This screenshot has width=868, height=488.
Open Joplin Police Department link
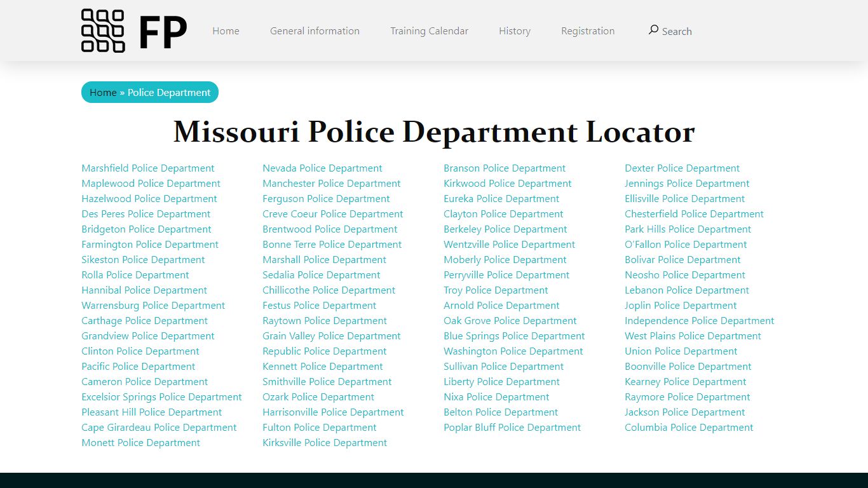point(681,306)
